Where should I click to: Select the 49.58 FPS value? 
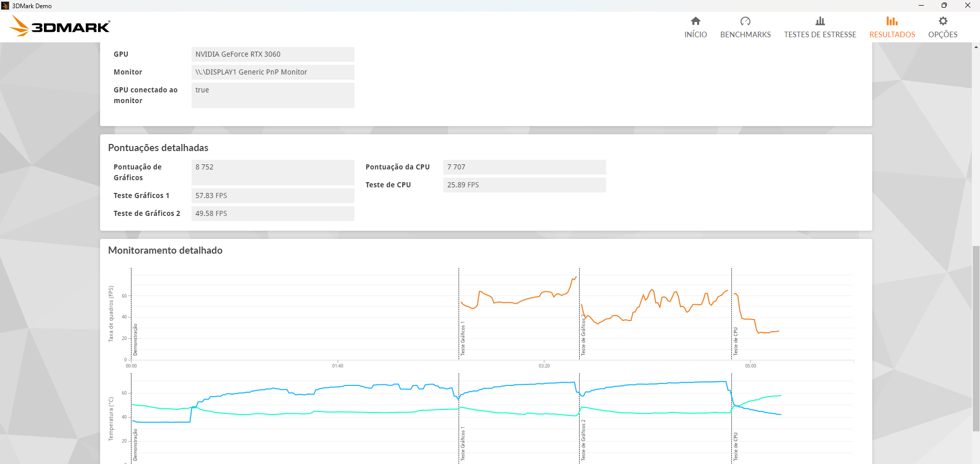coord(273,213)
